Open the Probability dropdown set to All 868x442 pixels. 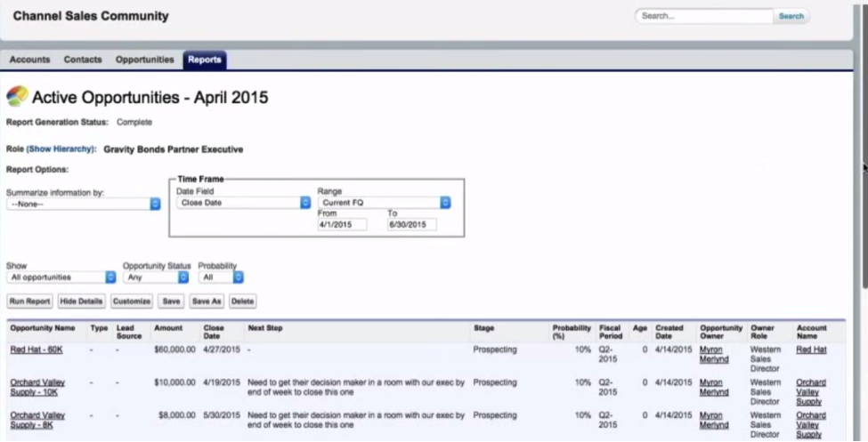[x=221, y=277]
